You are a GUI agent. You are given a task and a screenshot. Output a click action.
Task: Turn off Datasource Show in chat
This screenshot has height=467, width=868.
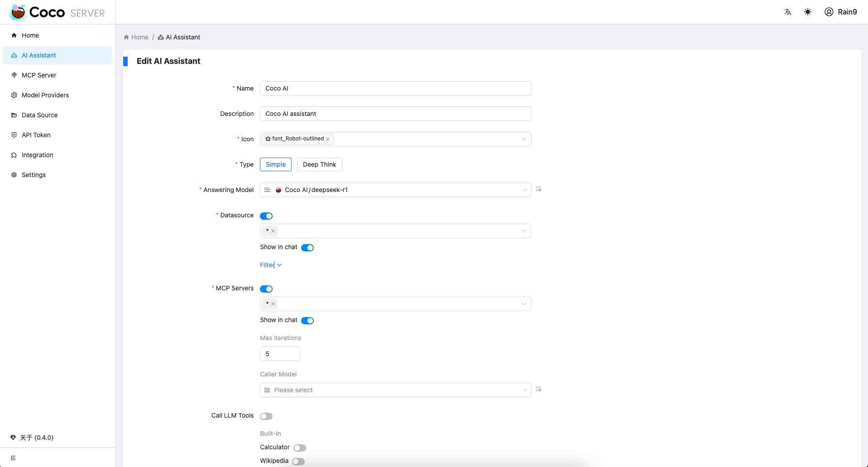pyautogui.click(x=307, y=247)
